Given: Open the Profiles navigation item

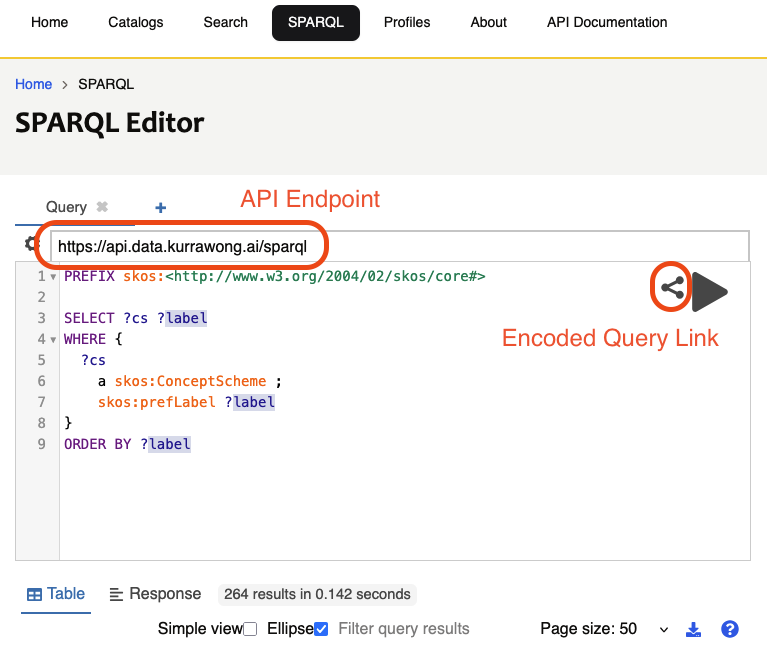Looking at the screenshot, I should tap(407, 22).
